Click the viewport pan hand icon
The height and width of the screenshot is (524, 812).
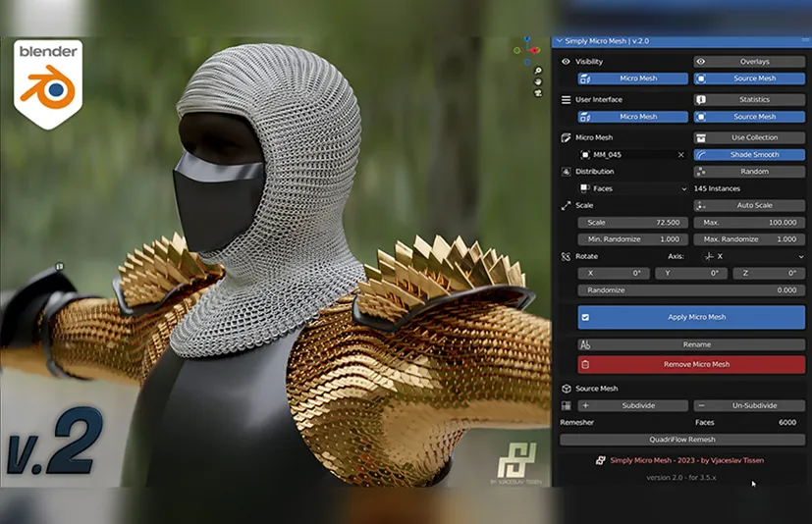point(539,82)
